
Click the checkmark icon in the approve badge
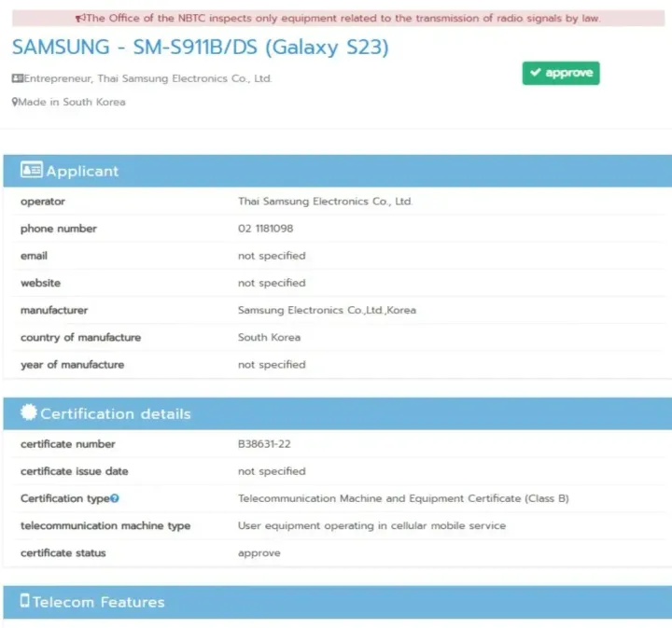pyautogui.click(x=535, y=73)
